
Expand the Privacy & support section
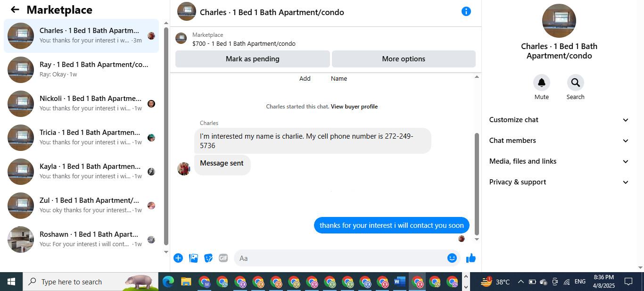(559, 182)
